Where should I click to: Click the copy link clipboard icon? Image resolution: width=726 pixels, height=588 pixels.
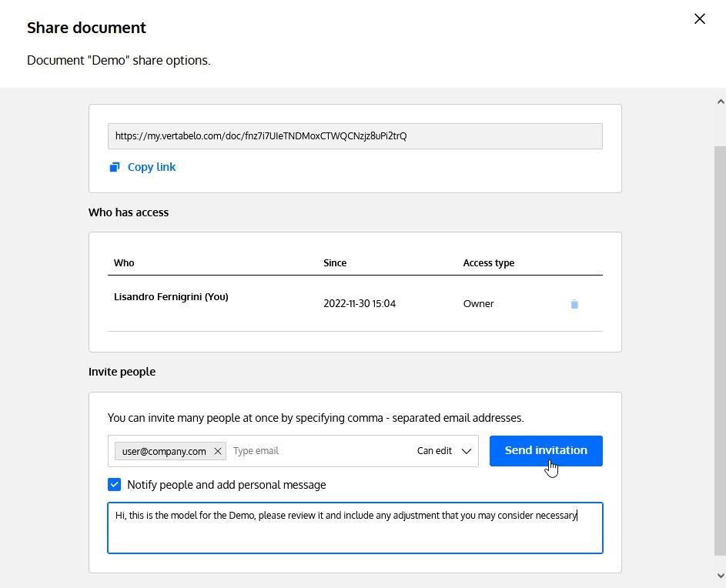click(x=115, y=167)
